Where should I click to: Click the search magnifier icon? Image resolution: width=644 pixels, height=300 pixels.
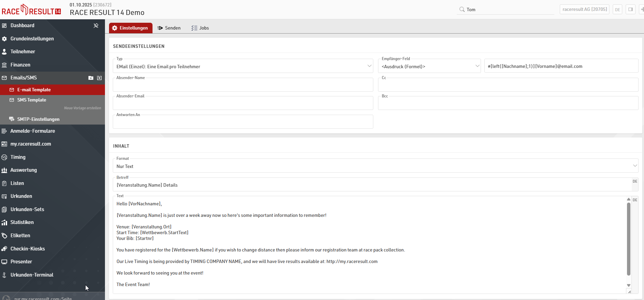pyautogui.click(x=462, y=10)
